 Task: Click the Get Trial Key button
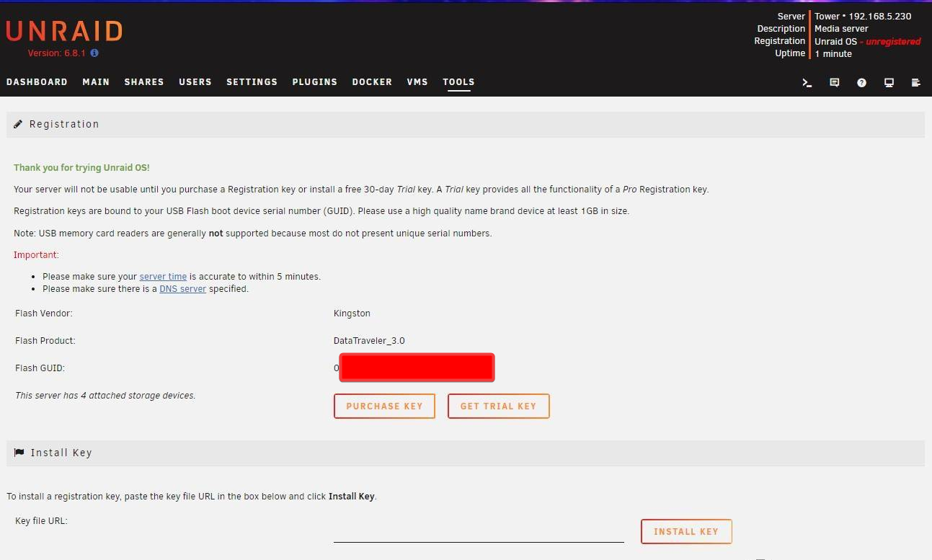coord(498,406)
